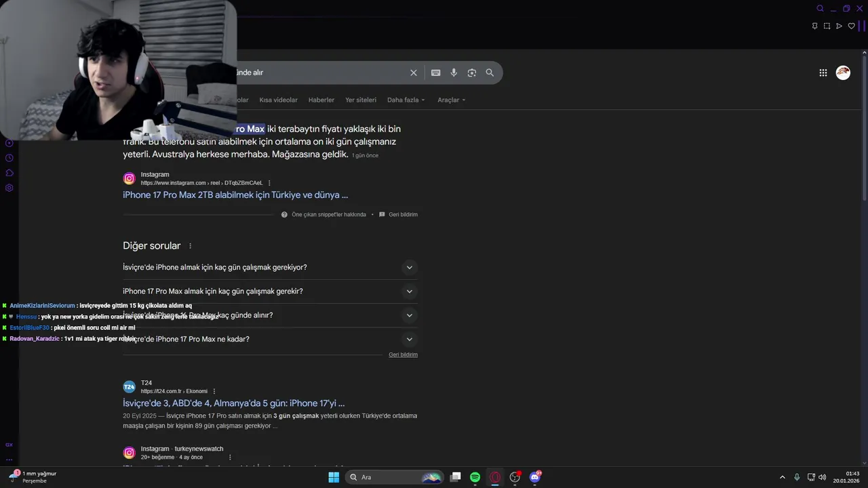868x488 pixels.
Task: Click EstorilBlue530 chat username
Action: (x=30, y=328)
